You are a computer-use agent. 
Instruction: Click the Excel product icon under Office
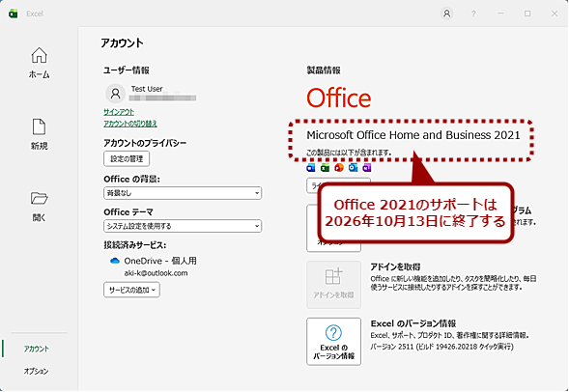coord(326,168)
